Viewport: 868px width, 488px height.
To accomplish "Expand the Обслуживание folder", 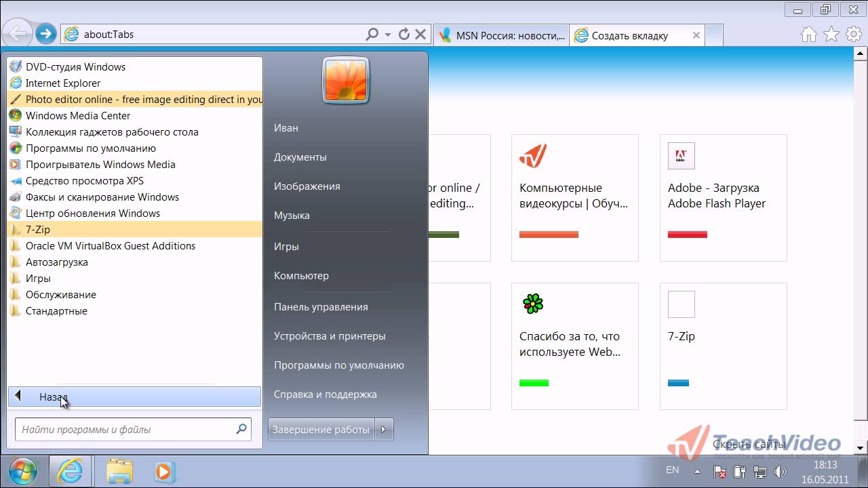I will pyautogui.click(x=134, y=294).
